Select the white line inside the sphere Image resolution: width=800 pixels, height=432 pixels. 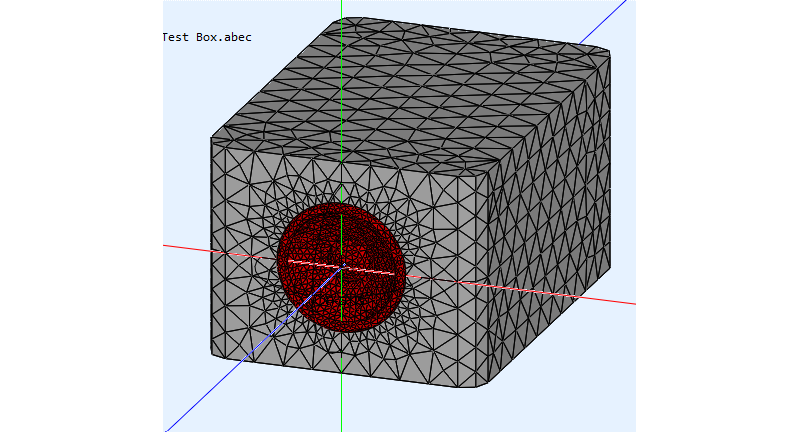[x=380, y=270]
